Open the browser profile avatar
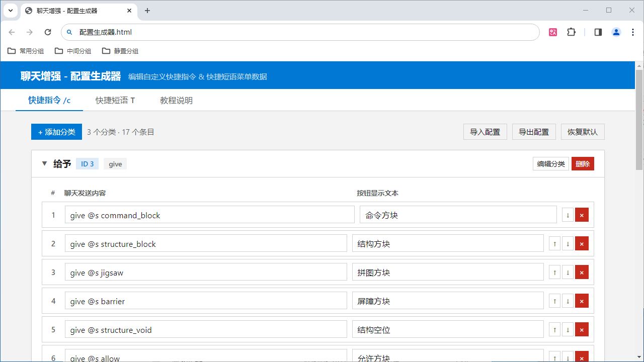644x362 pixels. point(616,32)
